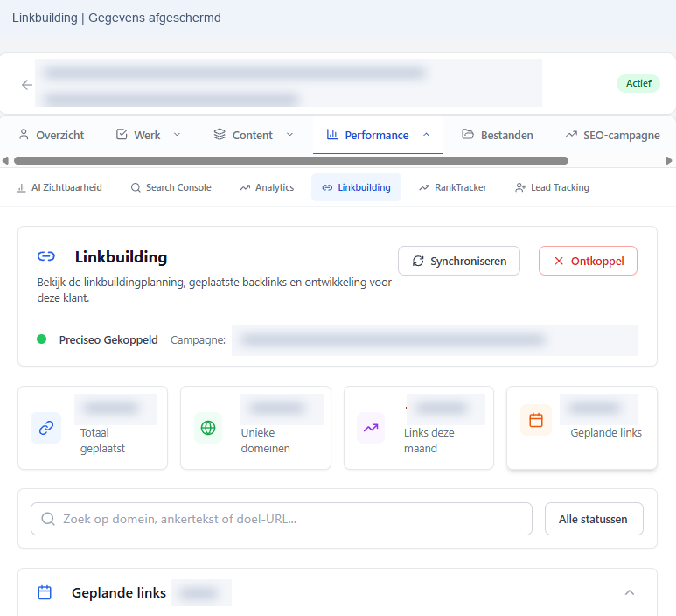Click the tab bar horizontal scrollbar
676x616 pixels.
tap(291, 160)
